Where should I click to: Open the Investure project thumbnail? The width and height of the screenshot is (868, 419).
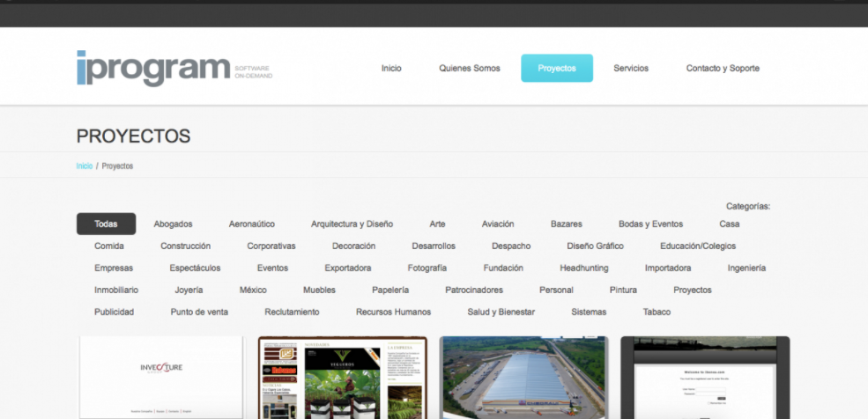point(160,377)
